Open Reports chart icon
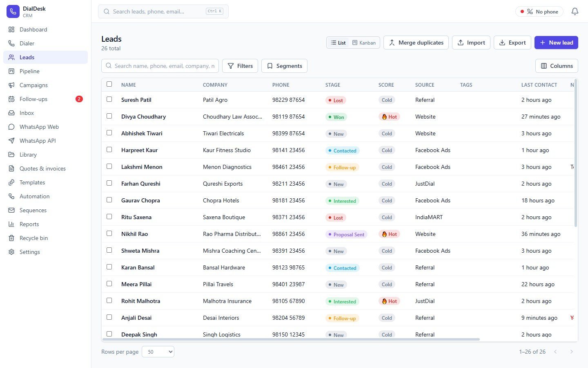Screen dimensions: 588x368 [x=11, y=224]
